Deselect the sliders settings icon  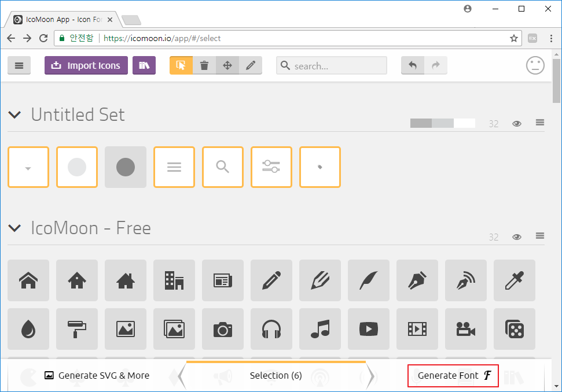pyautogui.click(x=271, y=167)
